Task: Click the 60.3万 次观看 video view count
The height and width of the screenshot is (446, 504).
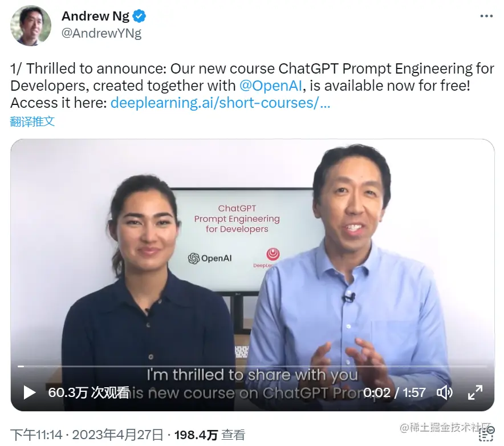Action: tap(89, 392)
